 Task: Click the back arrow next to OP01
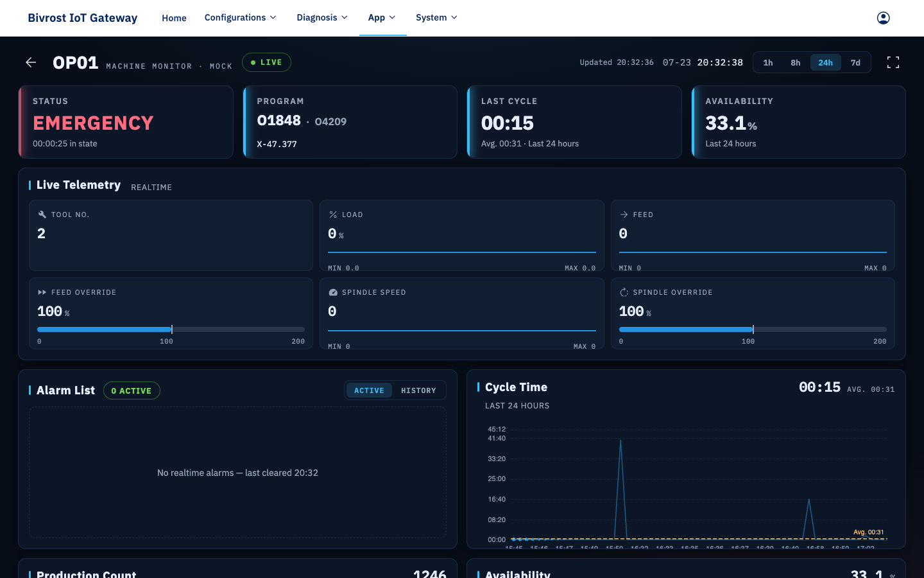(x=31, y=62)
